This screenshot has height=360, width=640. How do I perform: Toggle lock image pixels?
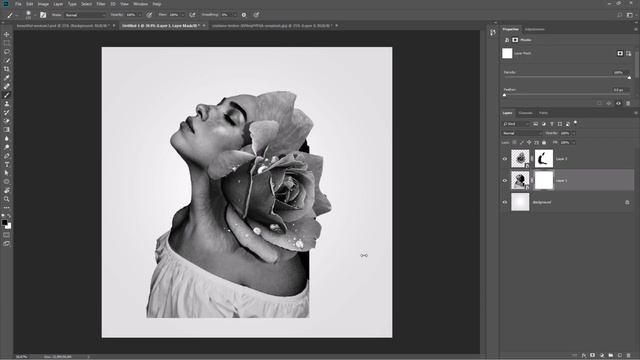pos(522,142)
